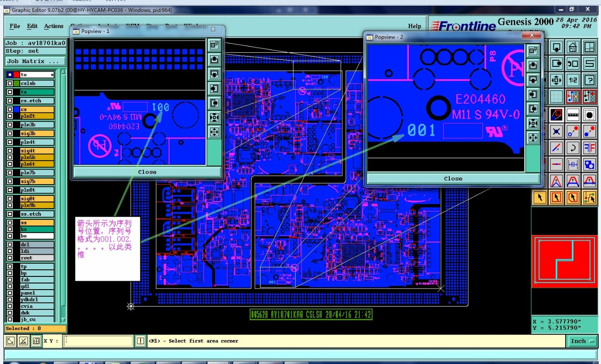
Task: Click the split-window icon in right toolbar
Action: tap(589, 48)
